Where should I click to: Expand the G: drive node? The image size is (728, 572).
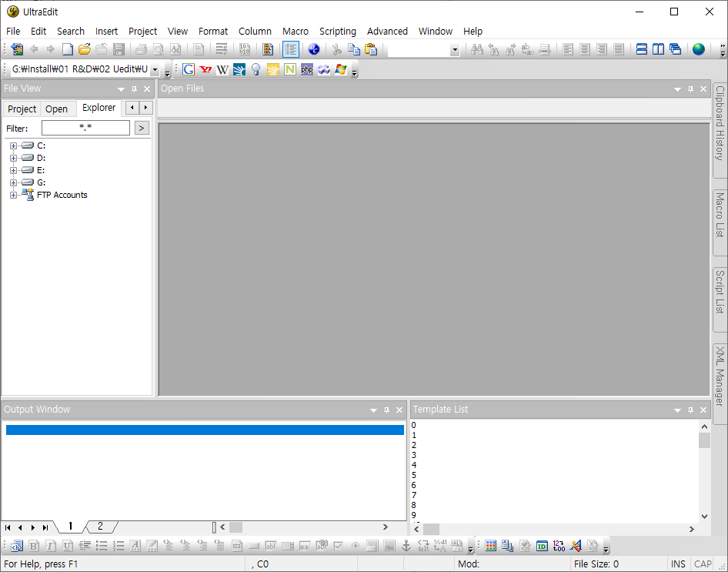pyautogui.click(x=13, y=182)
